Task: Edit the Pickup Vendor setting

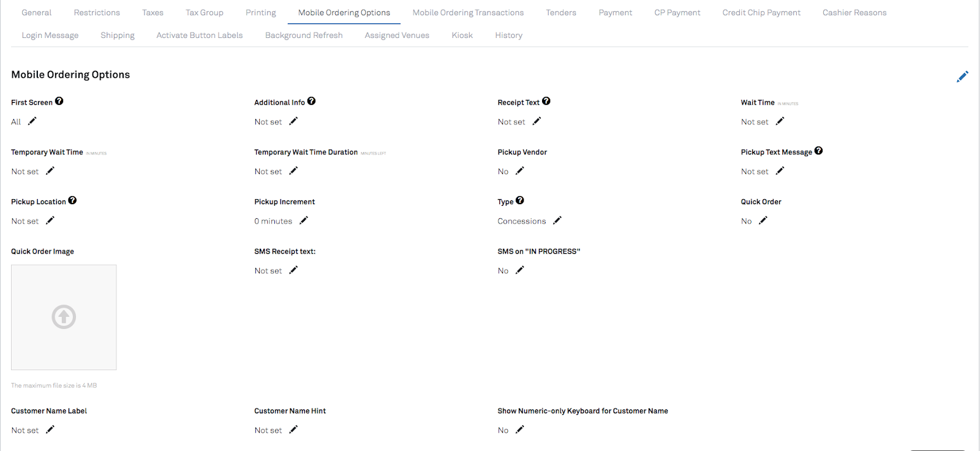Action: (520, 171)
